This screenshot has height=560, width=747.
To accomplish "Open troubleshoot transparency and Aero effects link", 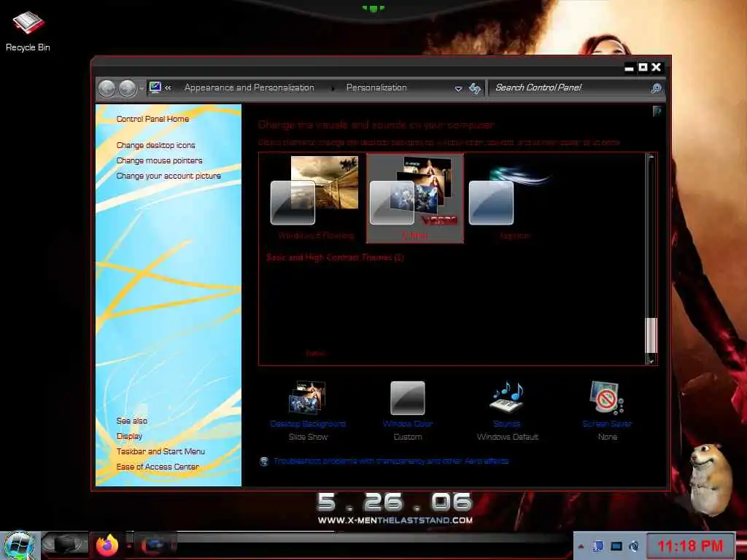I will [391, 461].
